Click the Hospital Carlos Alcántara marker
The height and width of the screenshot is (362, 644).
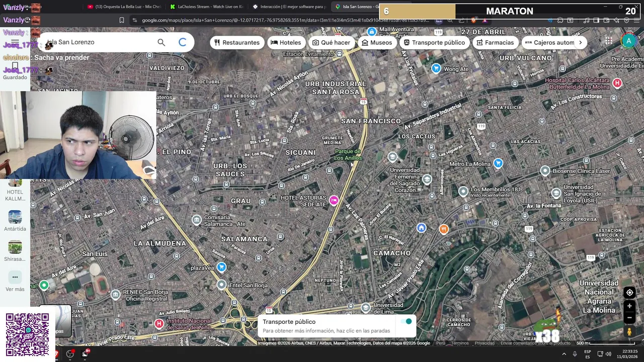point(617,83)
